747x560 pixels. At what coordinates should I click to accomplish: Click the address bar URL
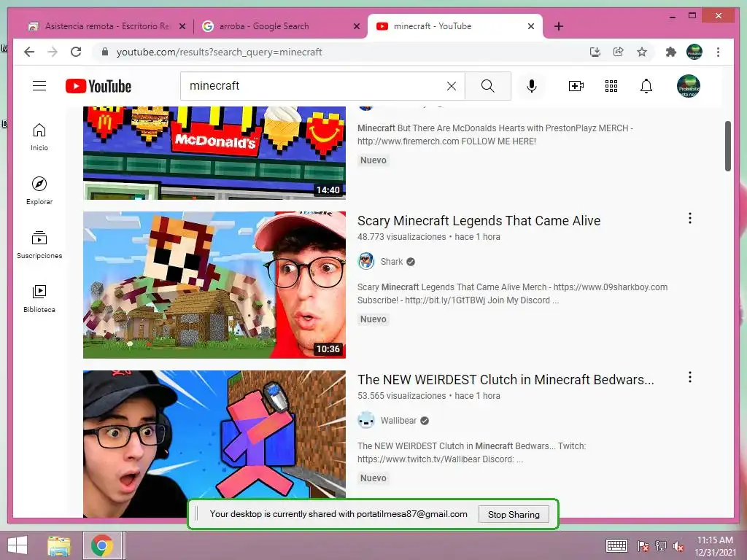pyautogui.click(x=219, y=52)
